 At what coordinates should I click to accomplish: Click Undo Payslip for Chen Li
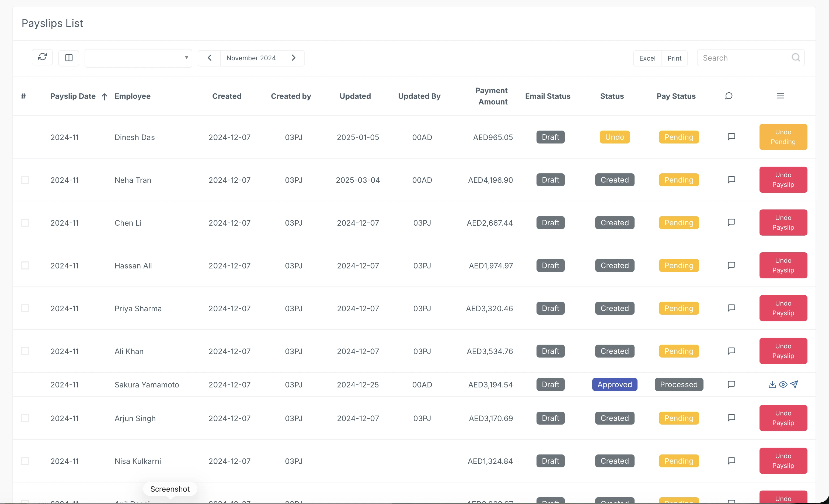783,223
